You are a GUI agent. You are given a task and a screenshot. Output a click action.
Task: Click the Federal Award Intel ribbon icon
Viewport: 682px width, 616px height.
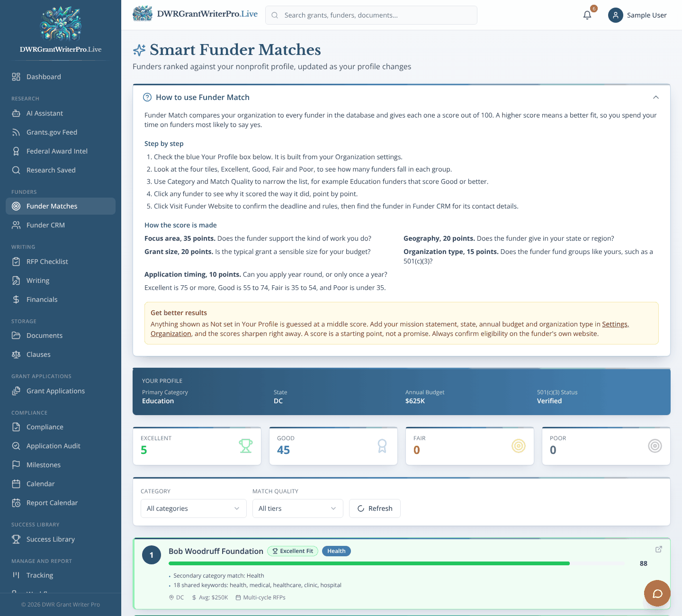click(16, 151)
